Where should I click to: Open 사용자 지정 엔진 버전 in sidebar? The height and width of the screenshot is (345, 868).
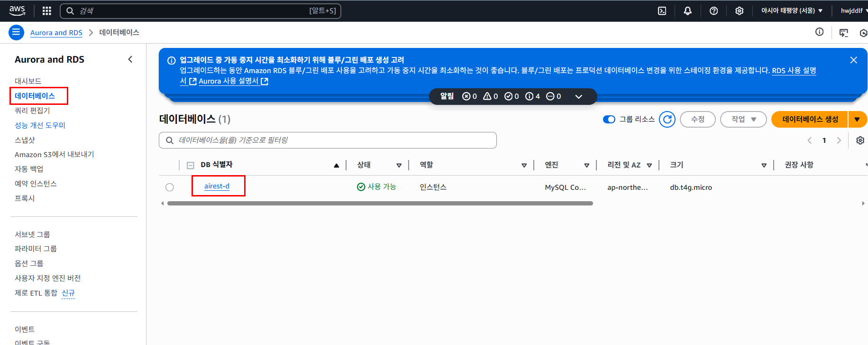tap(47, 278)
